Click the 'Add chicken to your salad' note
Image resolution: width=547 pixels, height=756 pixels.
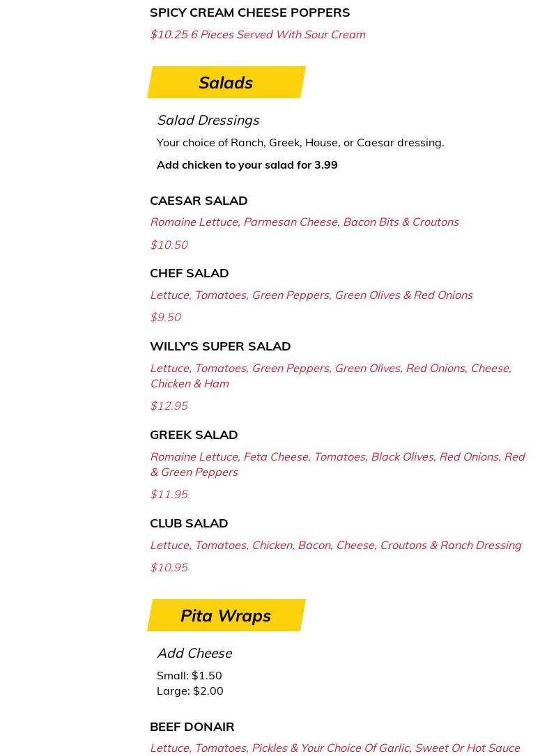[x=247, y=164]
